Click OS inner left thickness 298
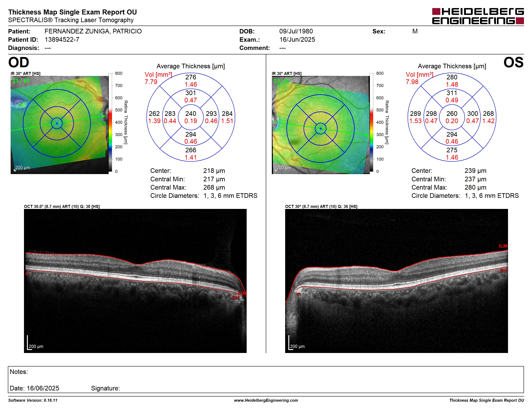This screenshot has width=532, height=411. click(x=431, y=114)
